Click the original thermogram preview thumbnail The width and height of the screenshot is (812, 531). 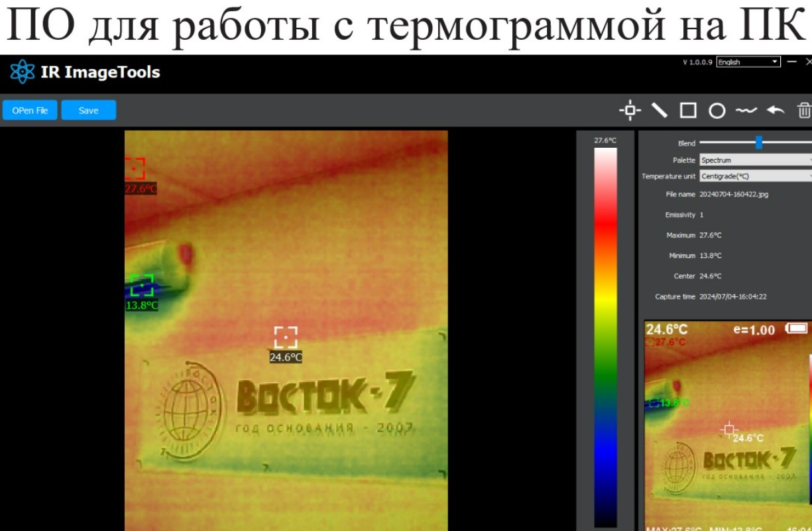[x=727, y=424]
